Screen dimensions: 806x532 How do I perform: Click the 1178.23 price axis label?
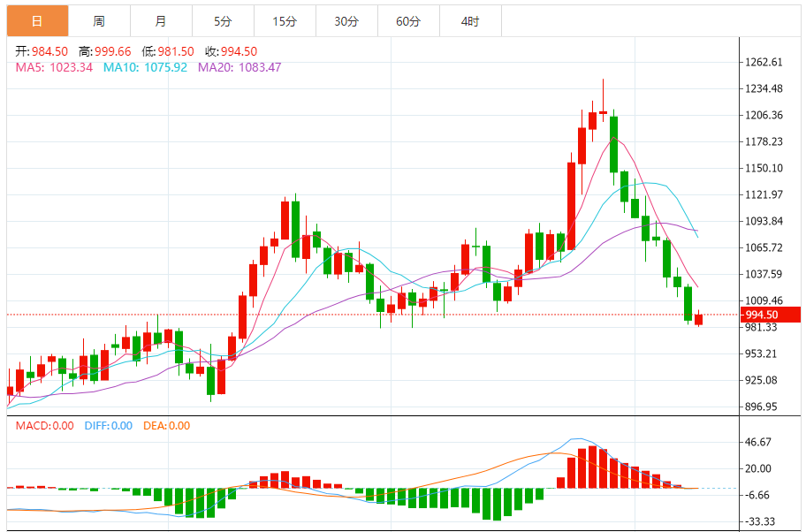764,141
